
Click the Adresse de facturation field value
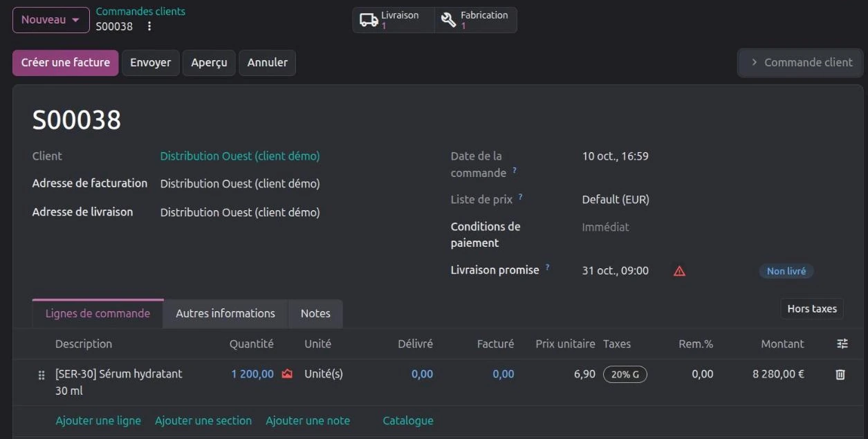(x=240, y=184)
